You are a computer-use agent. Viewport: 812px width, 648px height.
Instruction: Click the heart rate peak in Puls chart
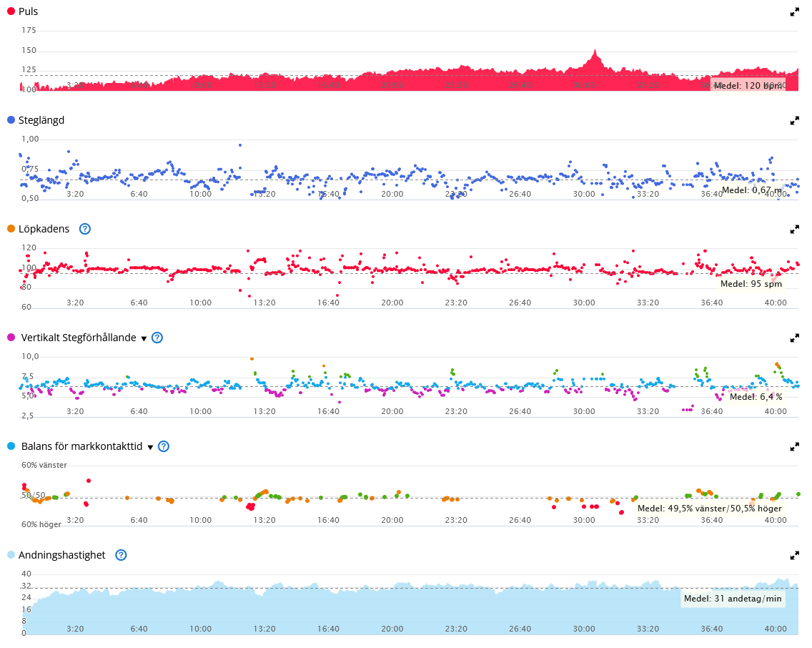click(595, 51)
